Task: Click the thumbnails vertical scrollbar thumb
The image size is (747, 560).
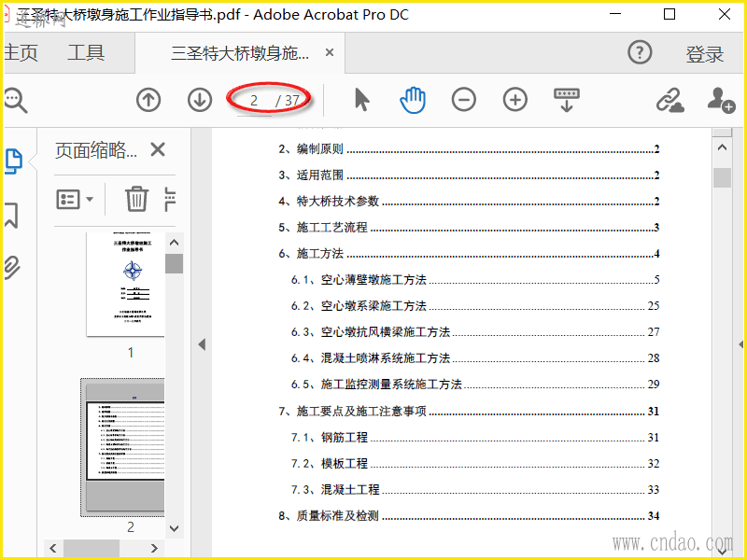Action: pyautogui.click(x=175, y=263)
